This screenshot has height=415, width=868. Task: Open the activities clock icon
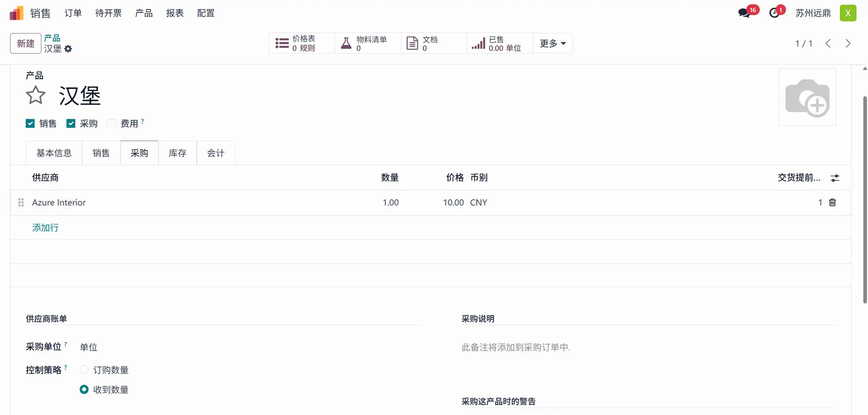tap(774, 13)
